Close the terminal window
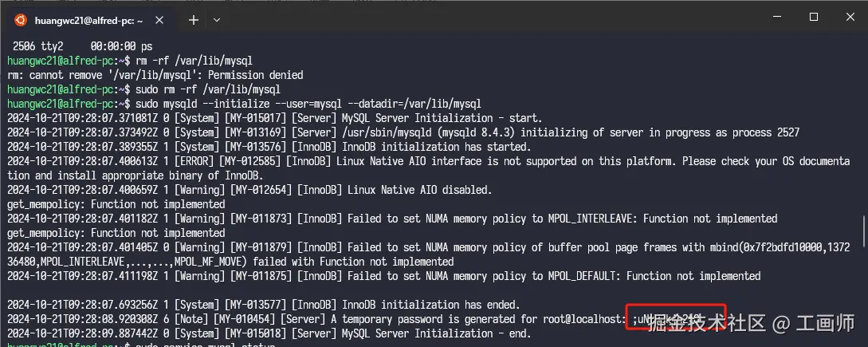 (850, 18)
